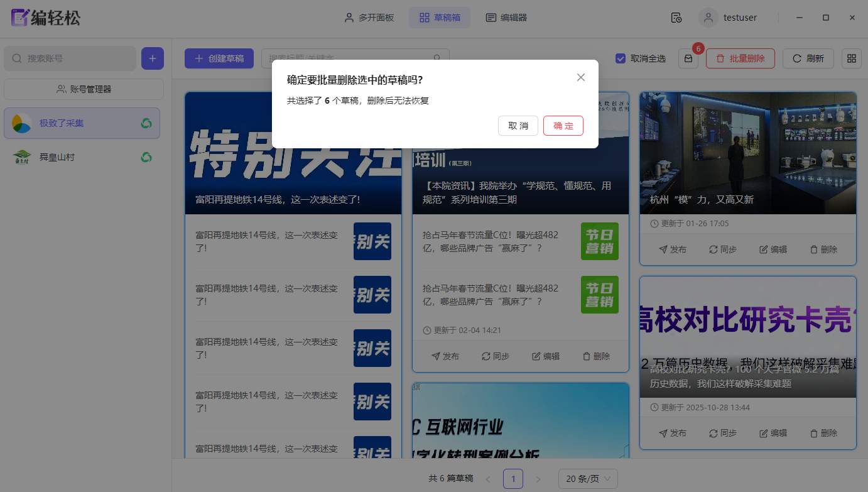Edit the 杭州“模”力 draft

pyautogui.click(x=773, y=249)
